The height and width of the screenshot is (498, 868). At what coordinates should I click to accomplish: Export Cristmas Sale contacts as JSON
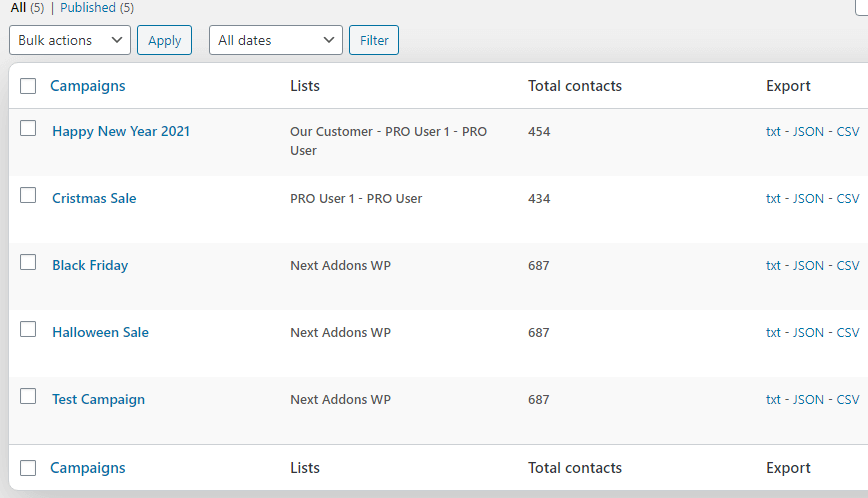coord(808,199)
